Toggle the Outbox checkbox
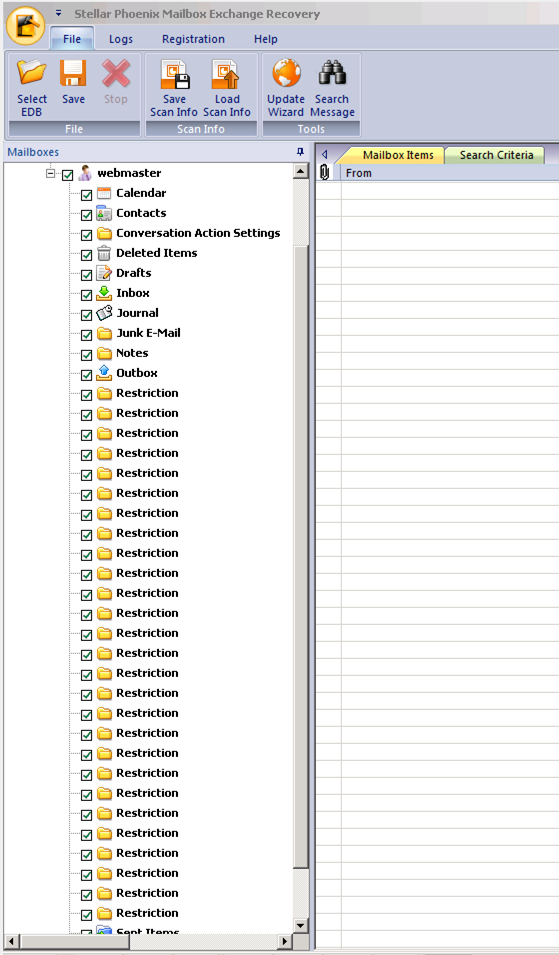559x955 pixels. click(86, 375)
